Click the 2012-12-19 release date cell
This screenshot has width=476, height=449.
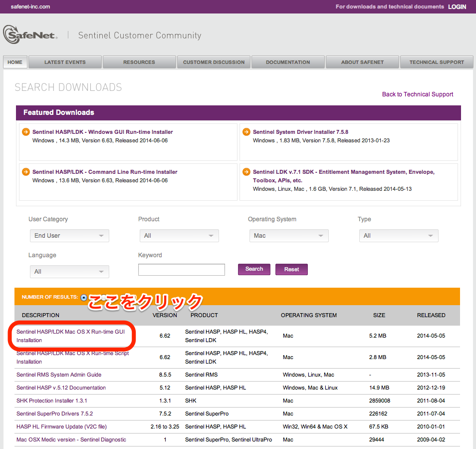(431, 388)
